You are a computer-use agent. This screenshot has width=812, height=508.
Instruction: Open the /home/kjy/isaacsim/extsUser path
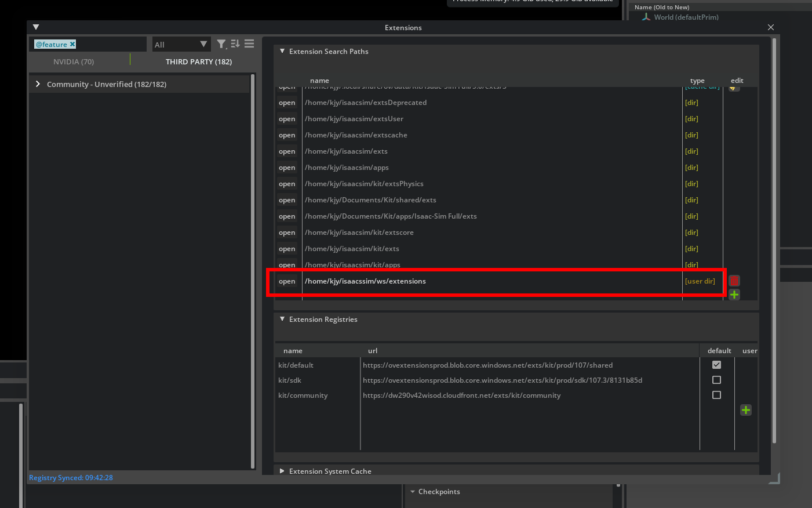287,119
